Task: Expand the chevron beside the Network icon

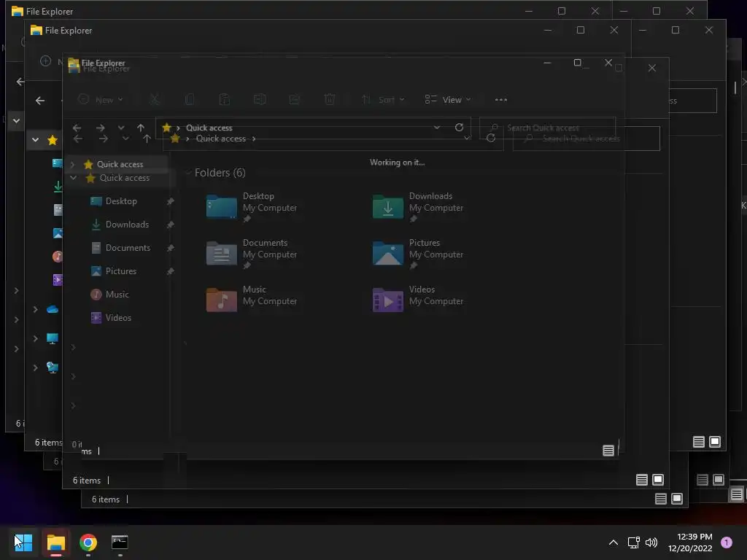Action: (35, 367)
